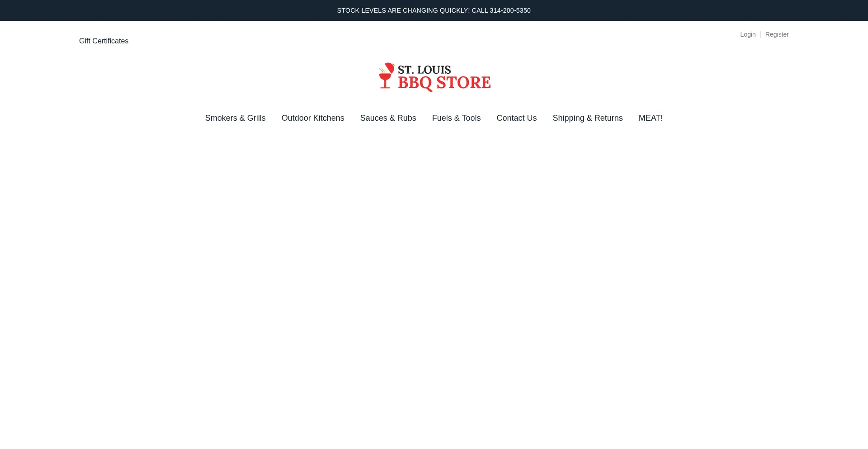Click the Login link
Viewport: 868px width, 449px height.
click(748, 34)
